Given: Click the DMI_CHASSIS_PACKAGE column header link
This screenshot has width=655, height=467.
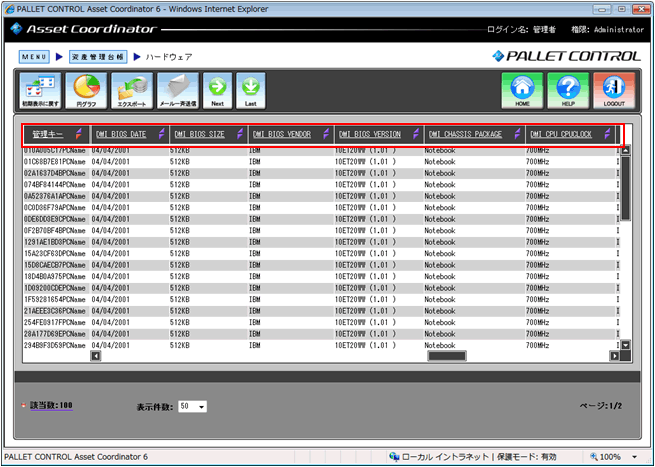Looking at the screenshot, I should point(465,134).
